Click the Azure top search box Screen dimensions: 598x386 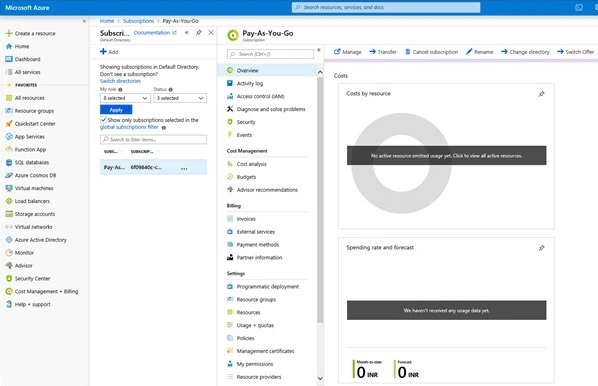point(386,7)
